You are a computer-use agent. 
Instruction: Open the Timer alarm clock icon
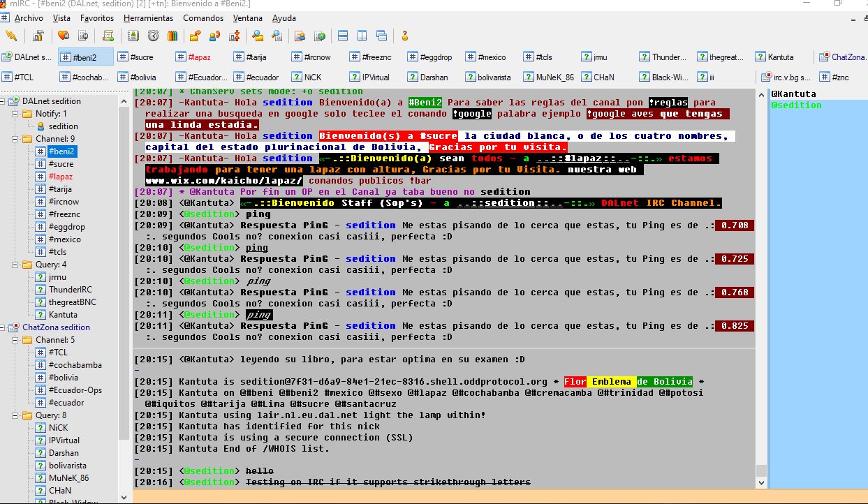pos(153,36)
